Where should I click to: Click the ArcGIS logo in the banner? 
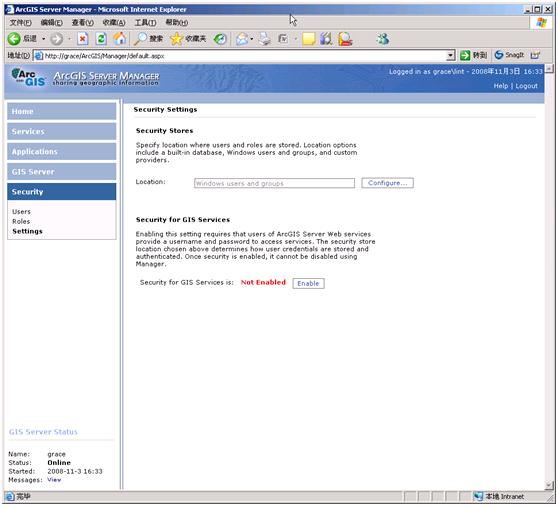click(x=29, y=78)
